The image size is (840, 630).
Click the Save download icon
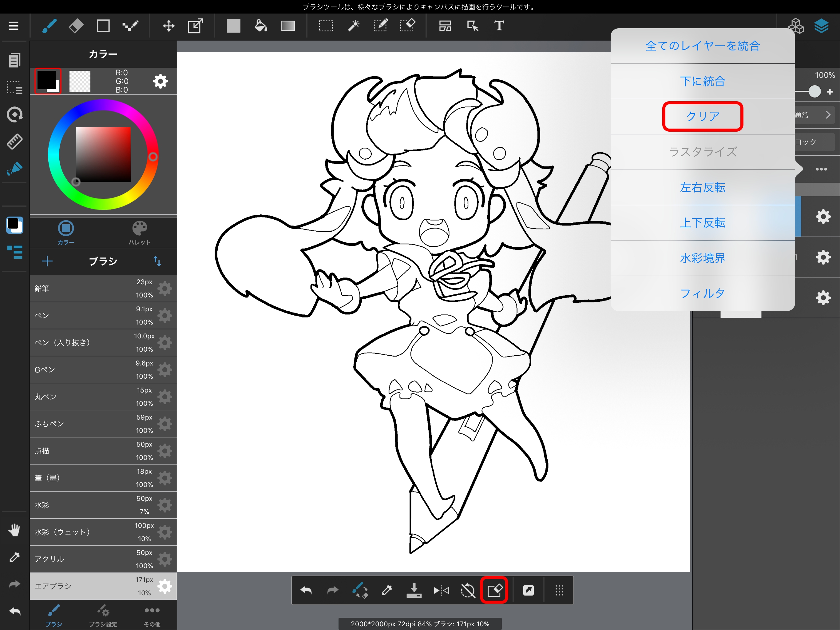click(414, 590)
